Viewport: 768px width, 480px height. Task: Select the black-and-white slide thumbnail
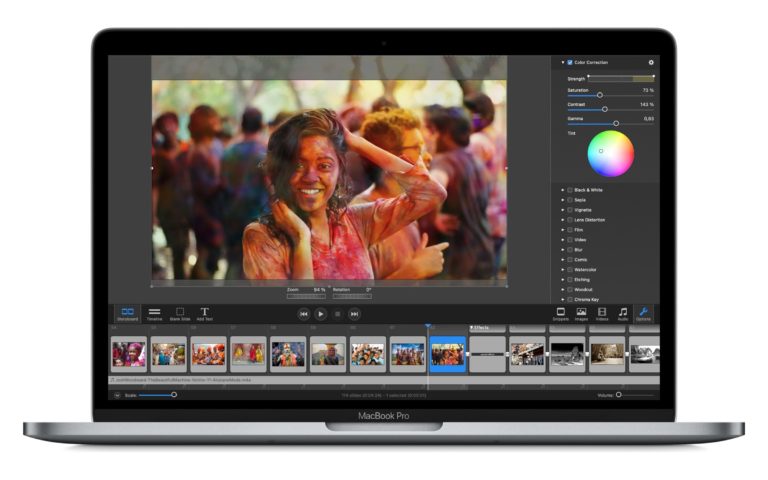[x=567, y=354]
